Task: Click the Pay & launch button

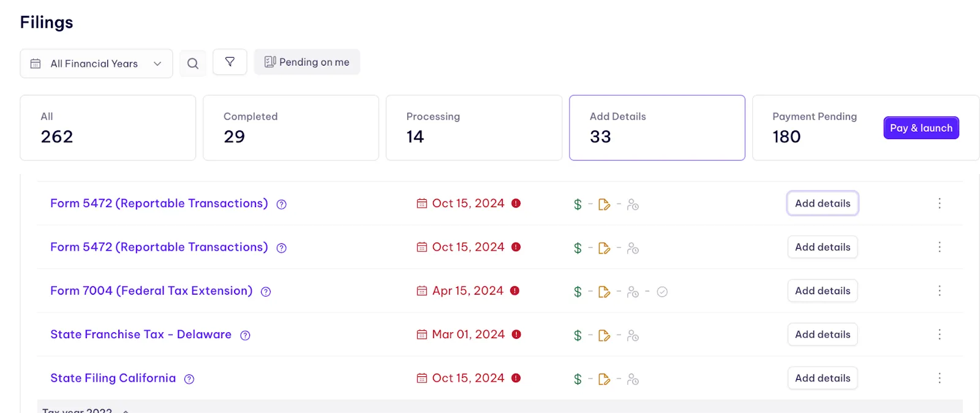Action: 921,128
